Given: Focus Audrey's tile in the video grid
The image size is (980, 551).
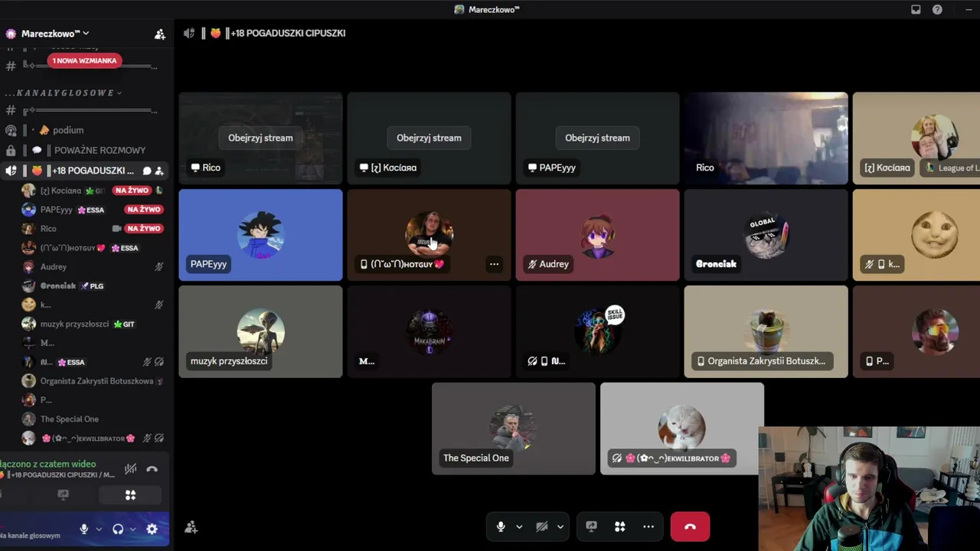Looking at the screenshot, I should pos(597,235).
